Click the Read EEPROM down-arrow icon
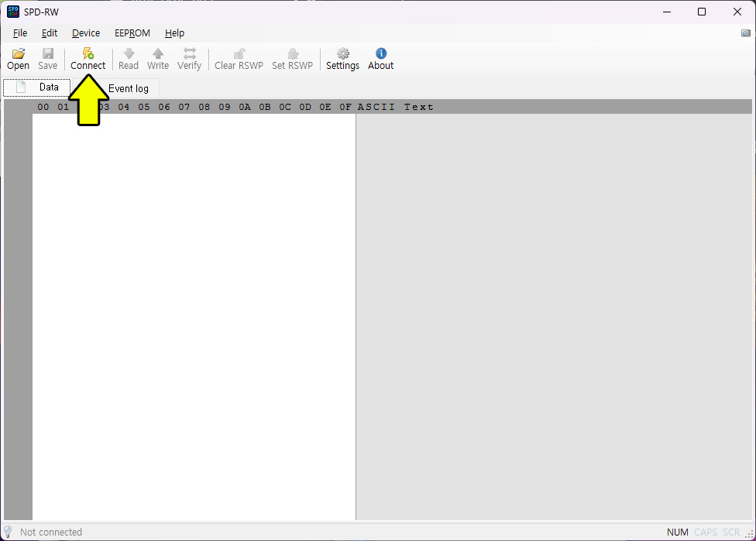The height and width of the screenshot is (541, 756). 129,53
